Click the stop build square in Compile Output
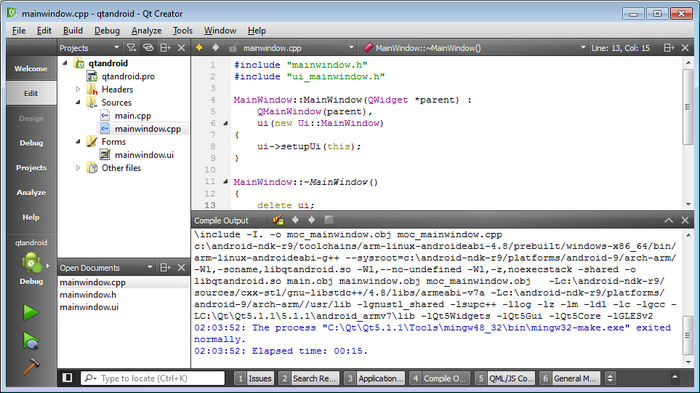This screenshot has height=393, width=700. click(329, 219)
